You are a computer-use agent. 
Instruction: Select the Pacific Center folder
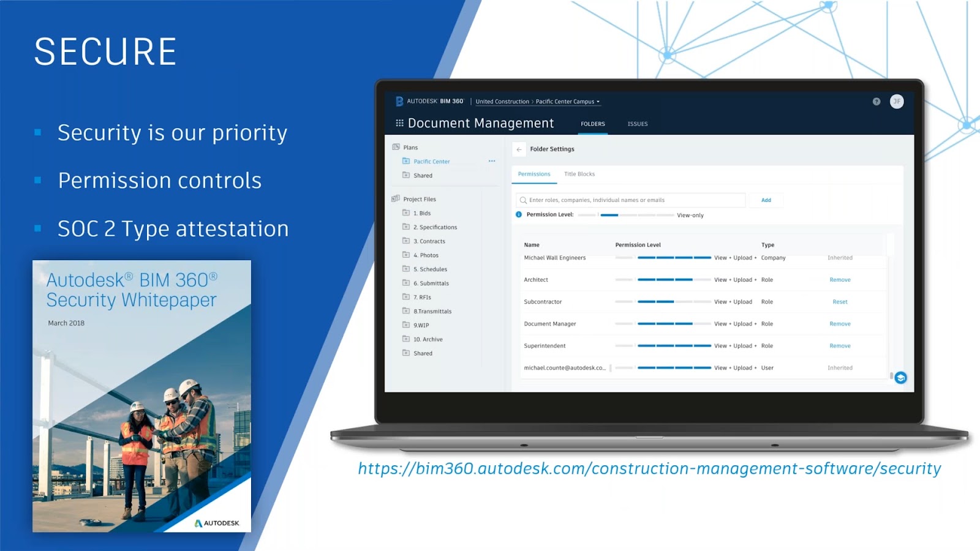point(432,162)
